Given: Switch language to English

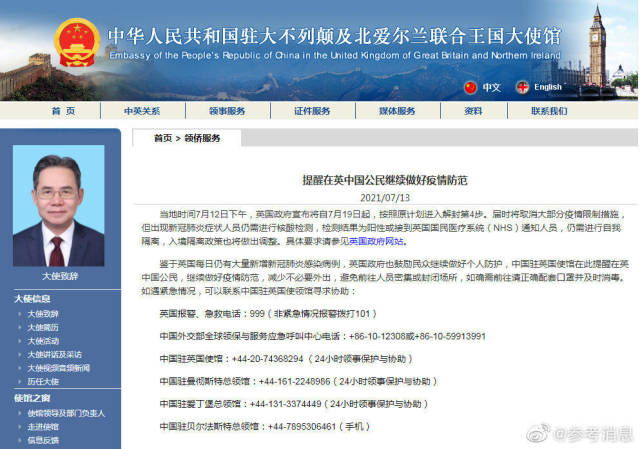Looking at the screenshot, I should click(548, 87).
